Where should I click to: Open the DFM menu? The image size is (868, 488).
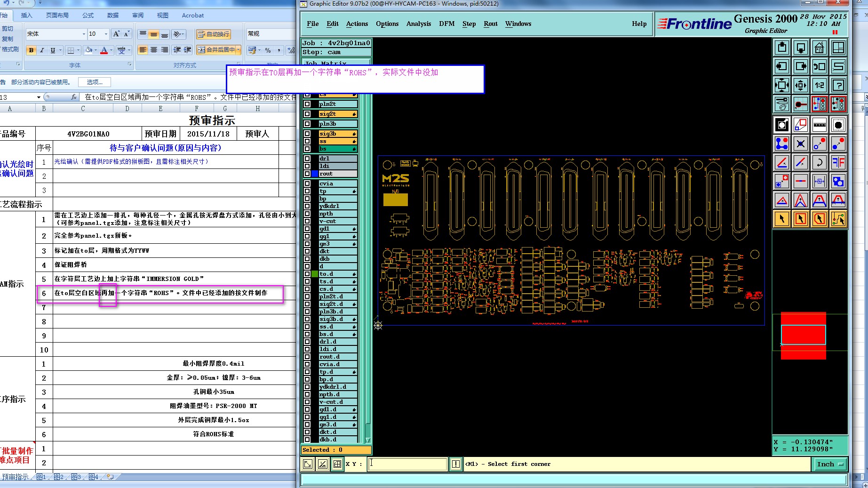(x=446, y=24)
